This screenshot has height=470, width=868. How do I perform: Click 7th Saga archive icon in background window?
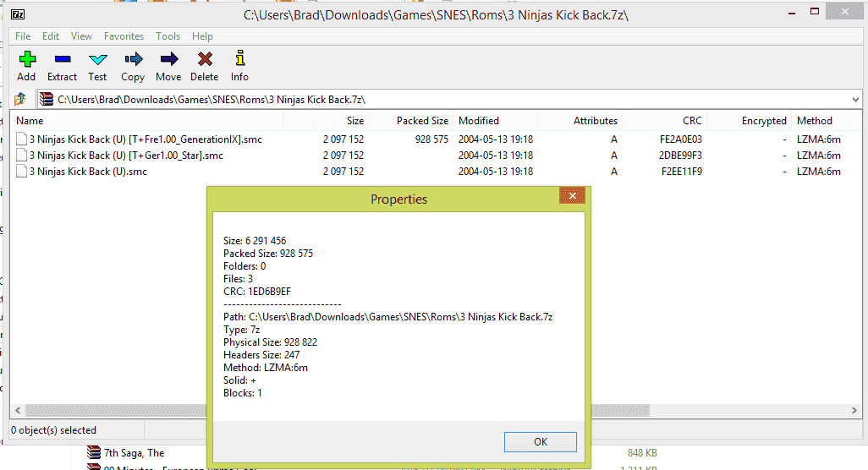pyautogui.click(x=94, y=452)
